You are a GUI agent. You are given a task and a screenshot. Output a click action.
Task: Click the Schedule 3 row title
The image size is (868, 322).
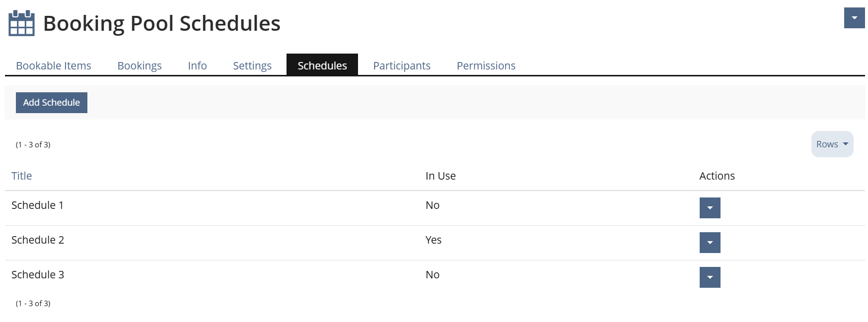[x=38, y=275]
